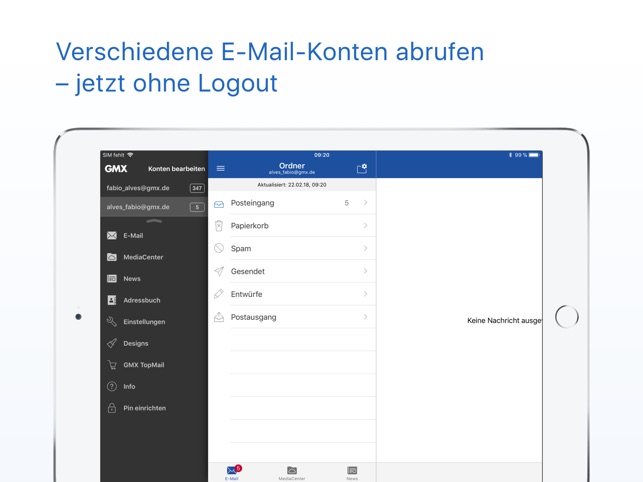Click the pencil icon of Entwürfe
Image resolution: width=643 pixels, height=482 pixels.
pos(219,294)
